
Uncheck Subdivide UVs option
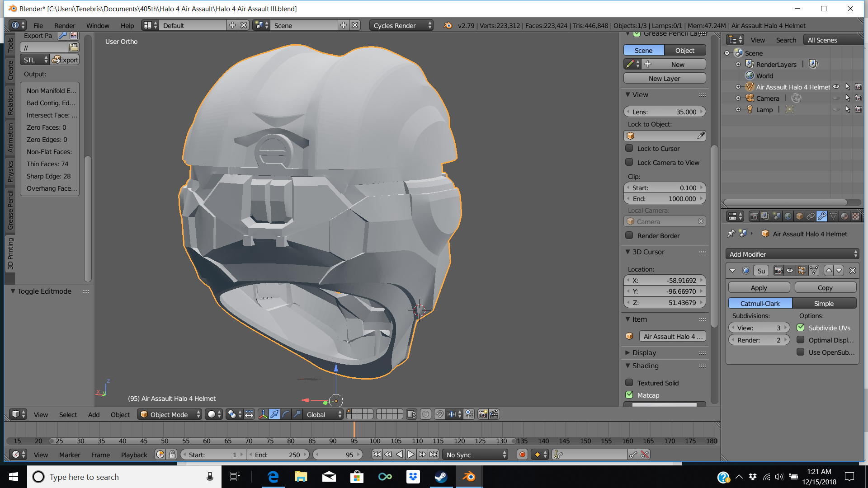pyautogui.click(x=801, y=328)
